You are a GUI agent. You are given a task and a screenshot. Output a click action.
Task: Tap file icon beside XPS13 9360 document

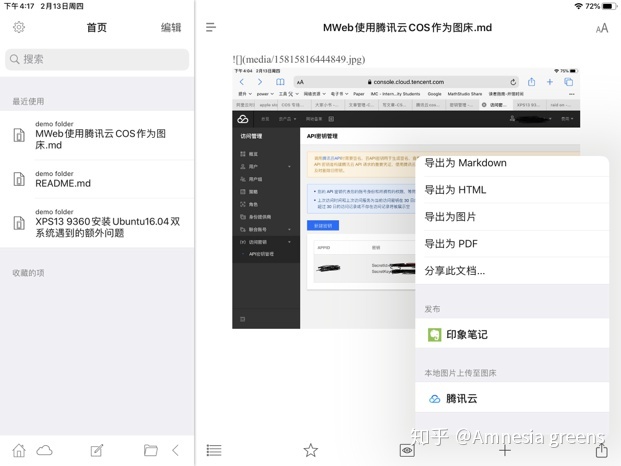[x=19, y=223]
